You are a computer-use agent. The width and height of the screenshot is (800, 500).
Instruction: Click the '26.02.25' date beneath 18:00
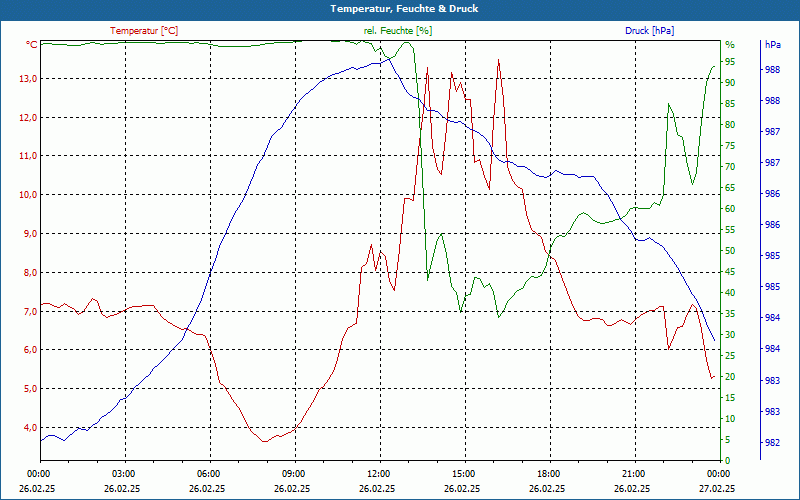(x=548, y=488)
